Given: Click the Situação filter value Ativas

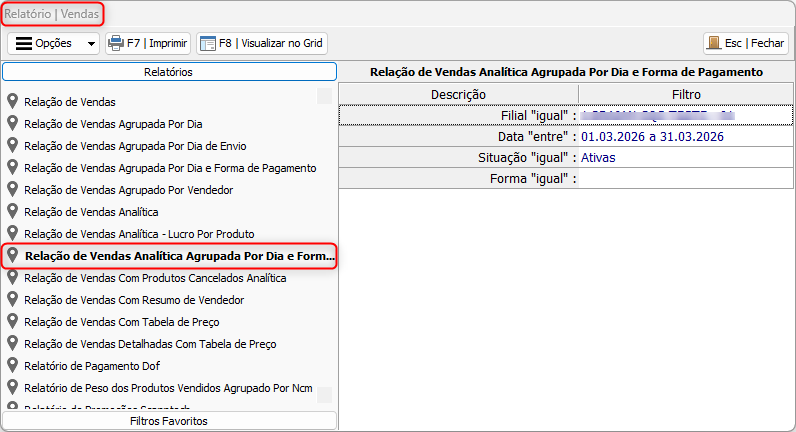Looking at the screenshot, I should click(x=598, y=158).
